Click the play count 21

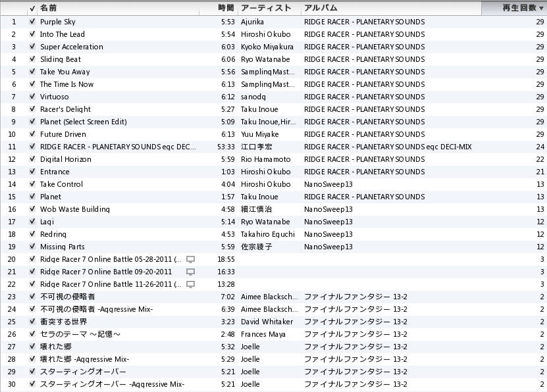tap(540, 172)
